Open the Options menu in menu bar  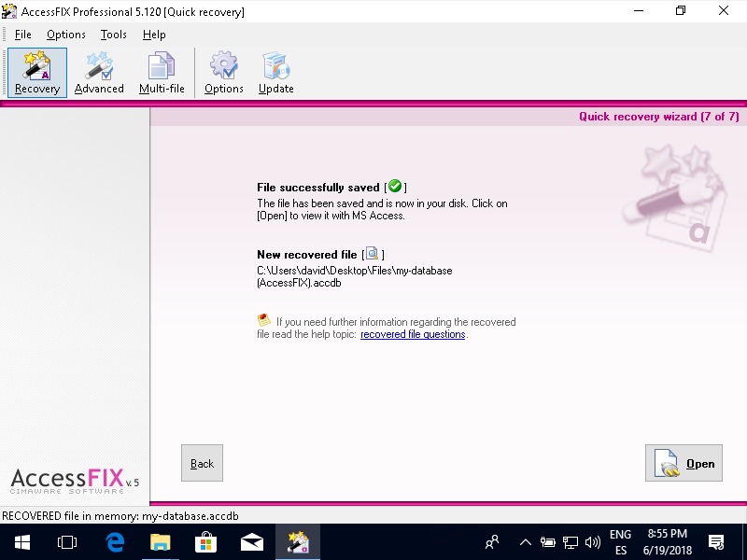(66, 35)
